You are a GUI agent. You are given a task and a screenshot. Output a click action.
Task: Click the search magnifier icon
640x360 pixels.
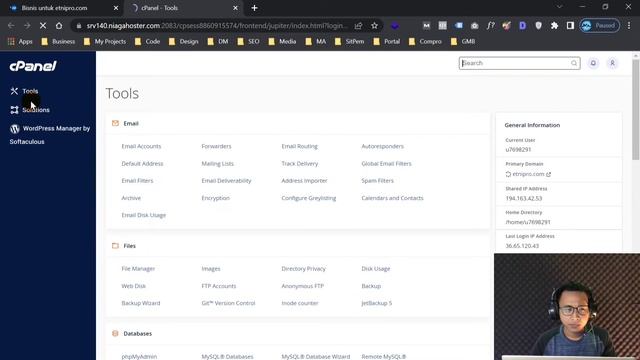[x=574, y=63]
